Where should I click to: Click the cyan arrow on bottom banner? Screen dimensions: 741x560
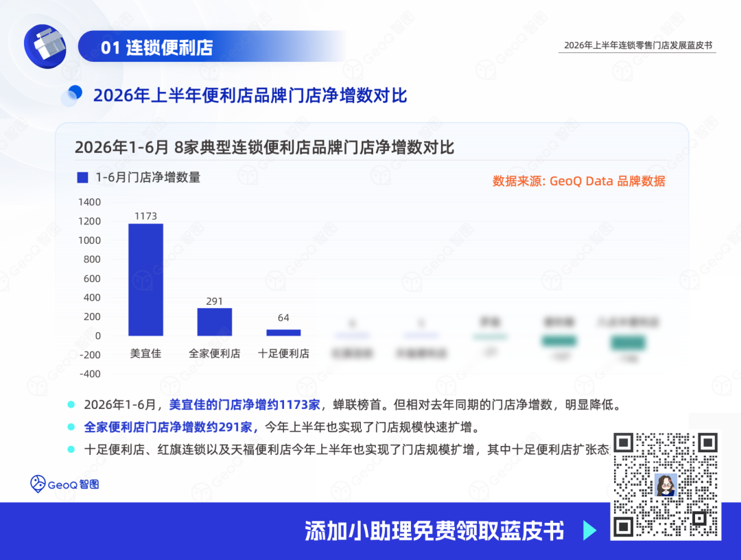tap(589, 530)
